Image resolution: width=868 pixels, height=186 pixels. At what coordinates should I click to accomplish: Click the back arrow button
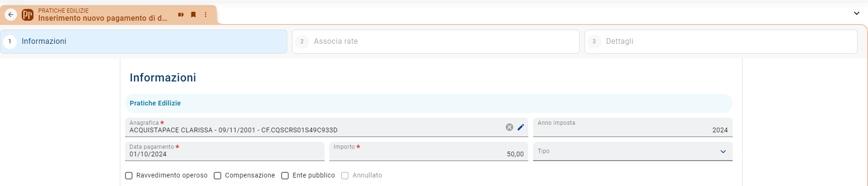(11, 15)
